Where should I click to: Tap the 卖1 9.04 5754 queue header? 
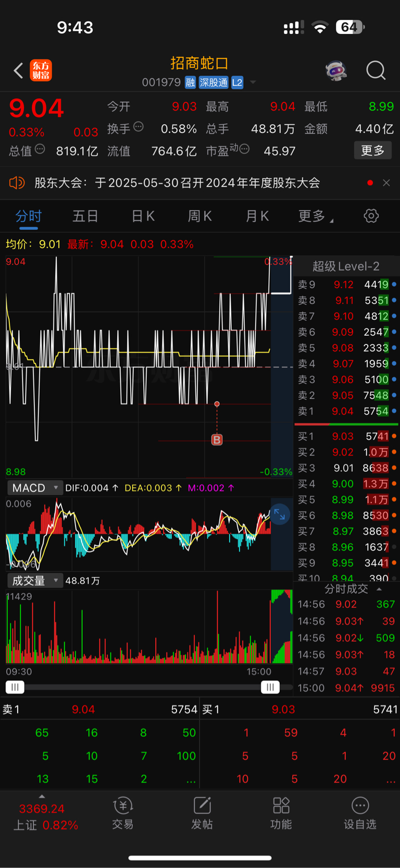(x=99, y=710)
